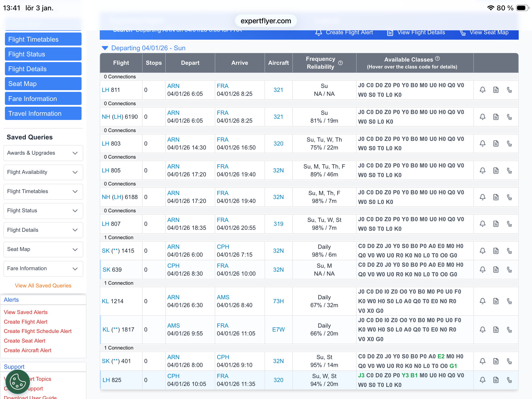
Task: Click the bell alert icon for LH 811
Action: pos(482,90)
